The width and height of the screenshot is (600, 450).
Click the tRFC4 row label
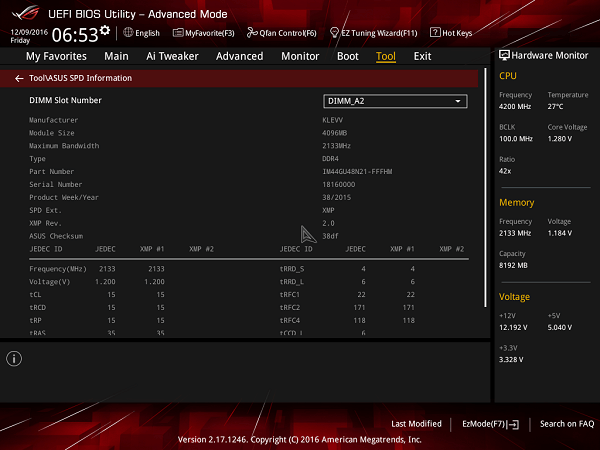(x=290, y=321)
